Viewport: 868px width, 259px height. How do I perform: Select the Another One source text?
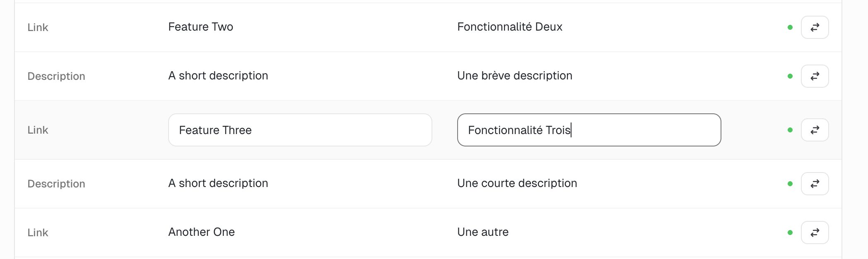(x=201, y=232)
